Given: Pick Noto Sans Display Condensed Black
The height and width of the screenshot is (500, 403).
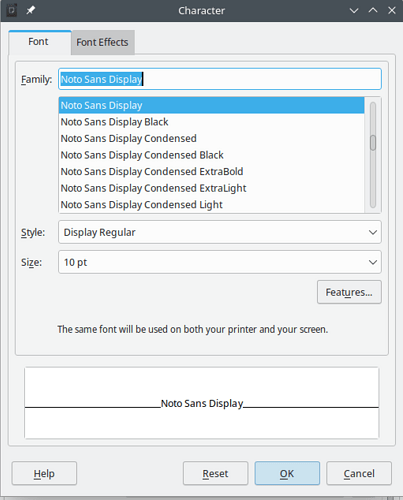Looking at the screenshot, I should 212,155.
